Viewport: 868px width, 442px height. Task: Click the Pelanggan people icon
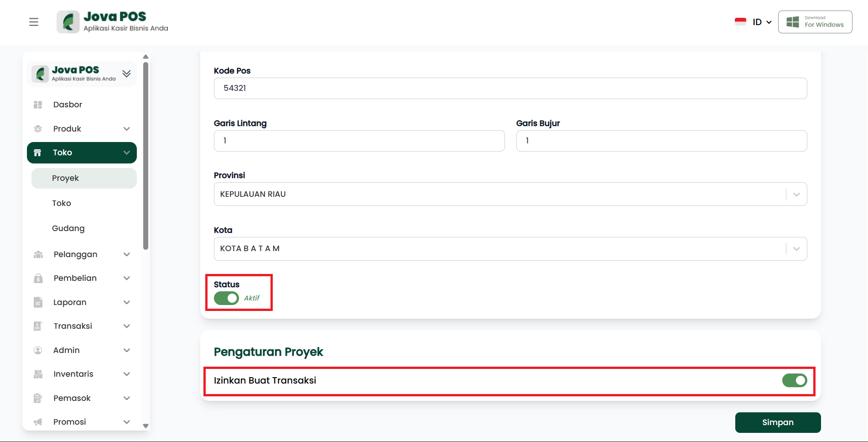[38, 254]
